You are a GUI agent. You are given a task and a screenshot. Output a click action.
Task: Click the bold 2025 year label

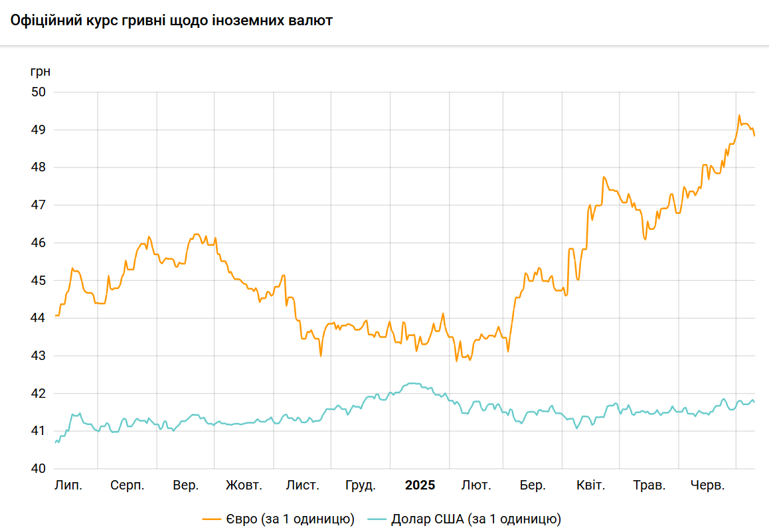[420, 486]
